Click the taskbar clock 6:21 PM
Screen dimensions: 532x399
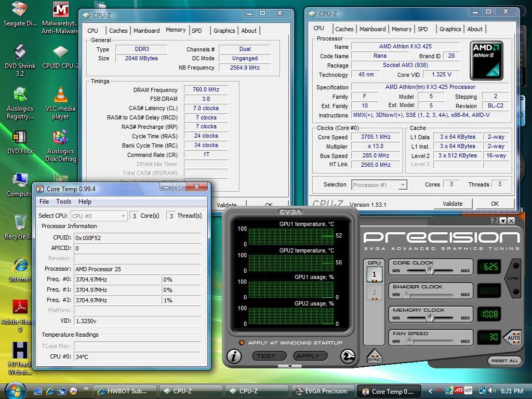pos(512,391)
